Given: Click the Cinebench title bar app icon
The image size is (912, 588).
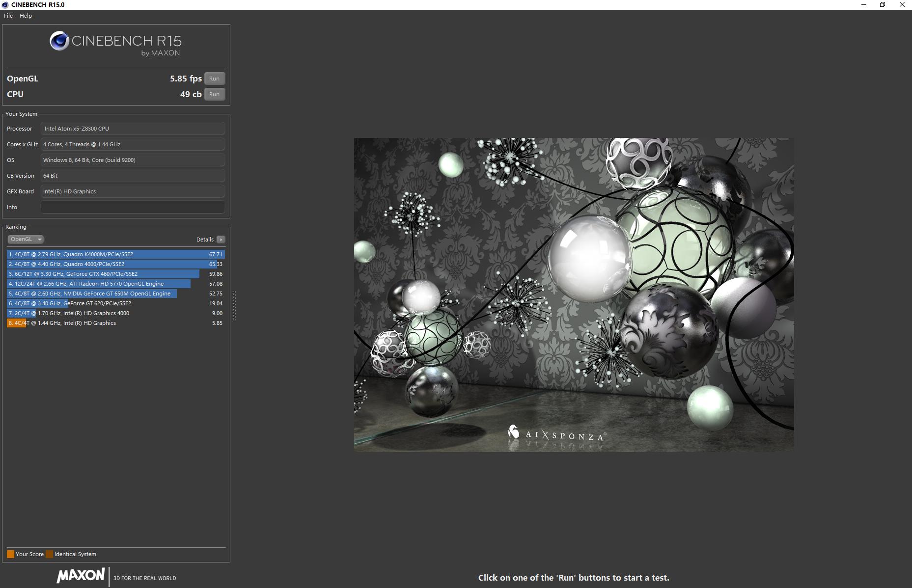Looking at the screenshot, I should (5, 5).
